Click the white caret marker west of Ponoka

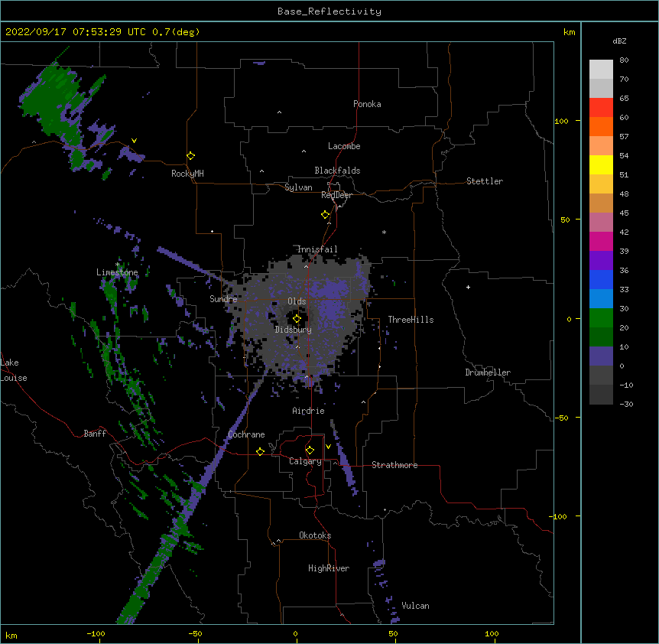[280, 112]
